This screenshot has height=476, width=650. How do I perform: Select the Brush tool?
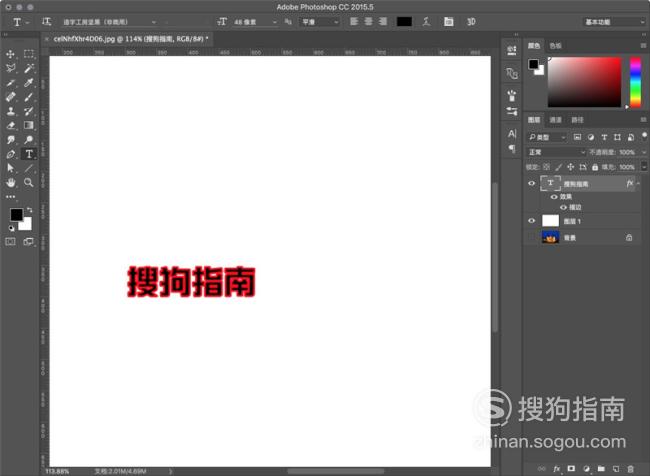pos(29,97)
